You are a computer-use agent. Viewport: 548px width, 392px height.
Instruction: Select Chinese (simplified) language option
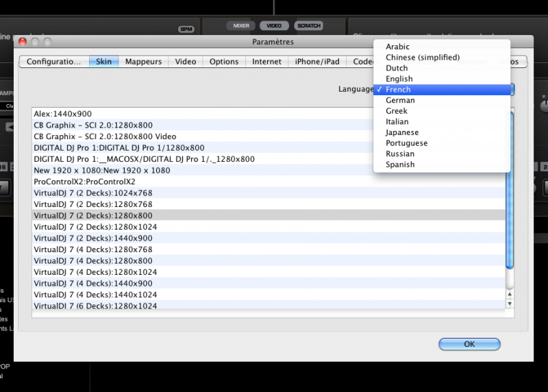[x=422, y=58]
